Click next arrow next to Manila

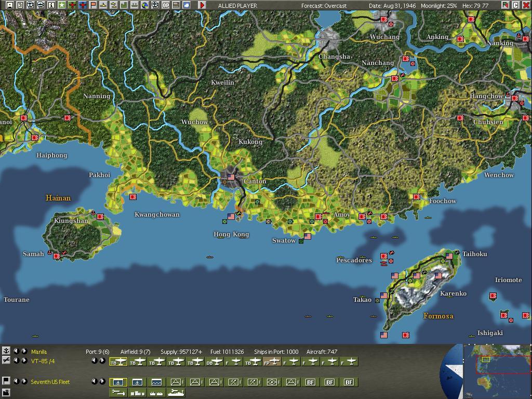pyautogui.click(x=24, y=351)
